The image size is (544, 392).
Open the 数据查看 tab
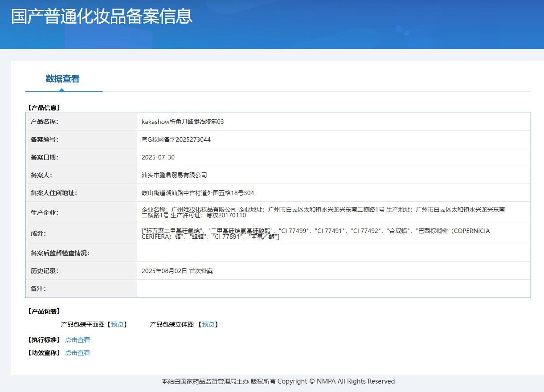point(62,79)
